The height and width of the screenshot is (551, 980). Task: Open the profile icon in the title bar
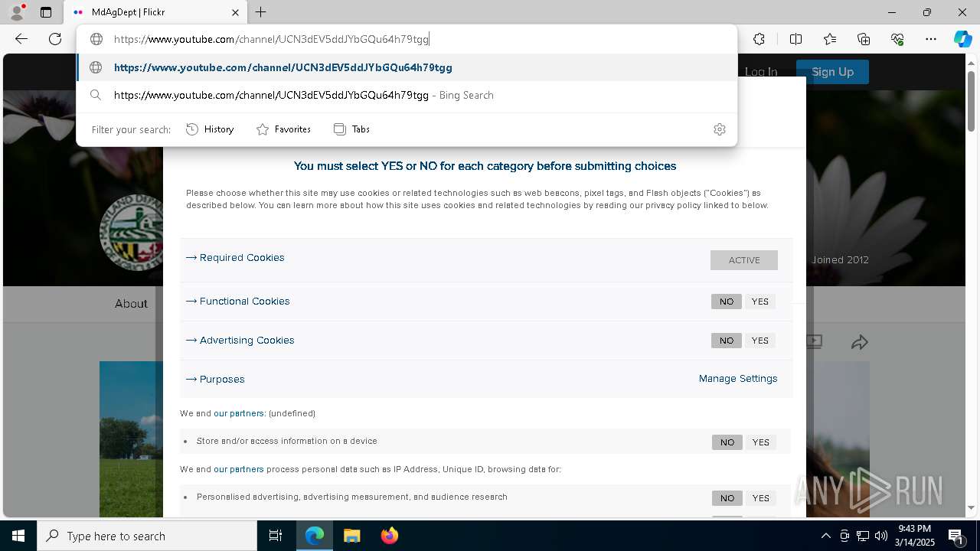coord(16,12)
